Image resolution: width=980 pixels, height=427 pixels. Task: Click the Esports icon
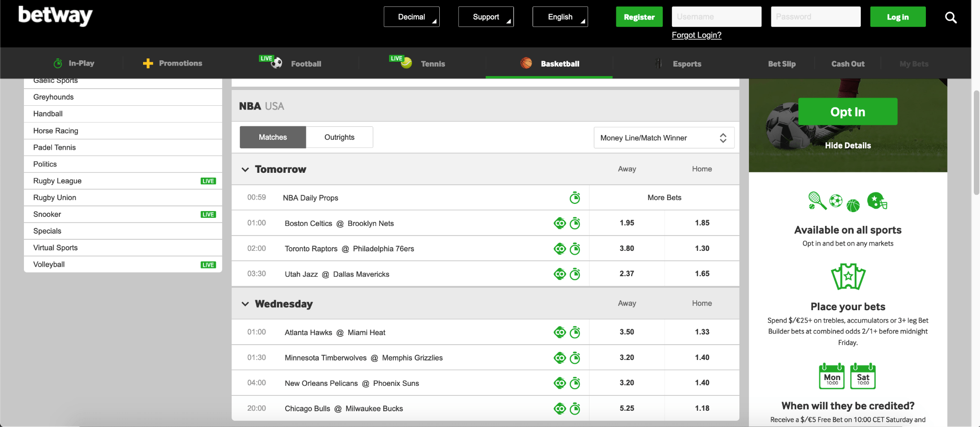pos(659,63)
